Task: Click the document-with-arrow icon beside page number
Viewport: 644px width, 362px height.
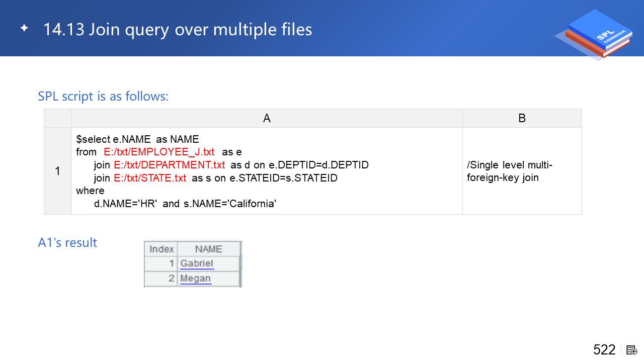Action: 631,350
